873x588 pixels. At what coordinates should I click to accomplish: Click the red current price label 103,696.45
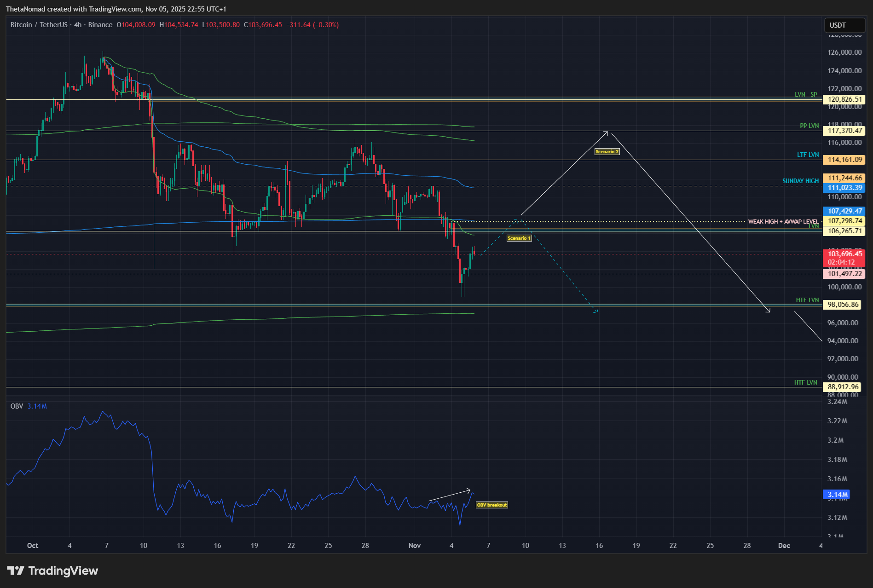pyautogui.click(x=844, y=254)
